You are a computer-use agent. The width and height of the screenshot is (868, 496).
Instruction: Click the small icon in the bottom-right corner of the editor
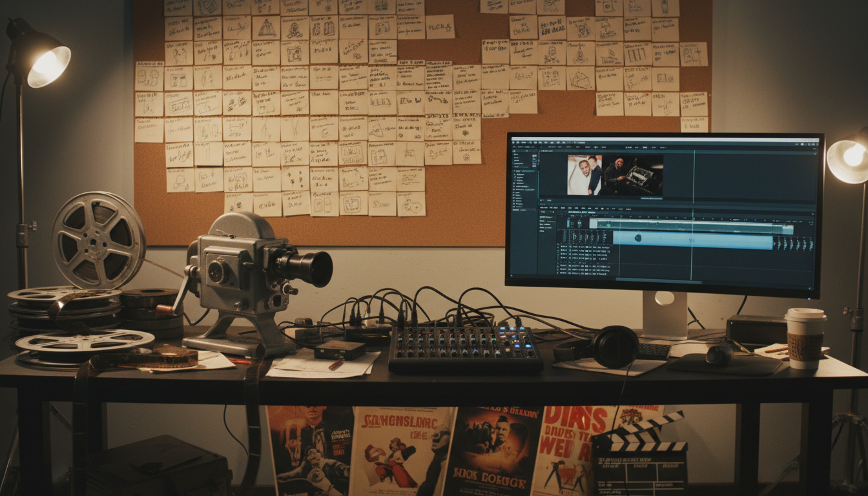click(x=810, y=288)
